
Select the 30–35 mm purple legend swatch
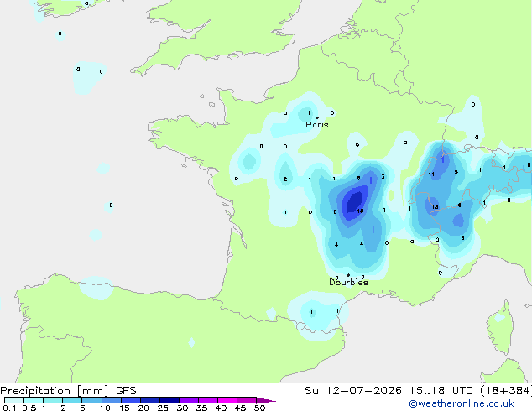189,400
